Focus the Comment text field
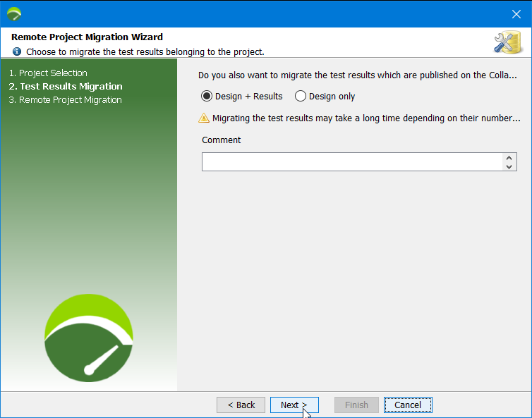Image resolution: width=532 pixels, height=418 pixels. tap(351, 162)
